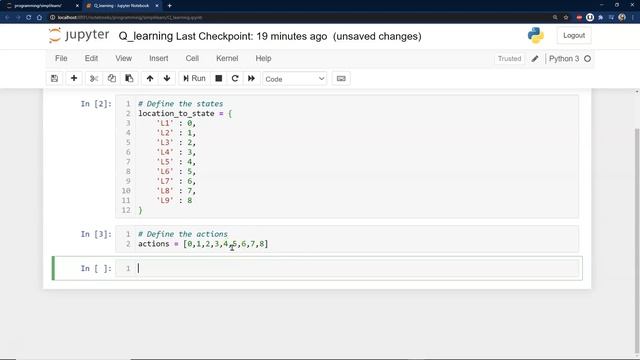
Task: Paste cells below icon
Action: point(129,78)
